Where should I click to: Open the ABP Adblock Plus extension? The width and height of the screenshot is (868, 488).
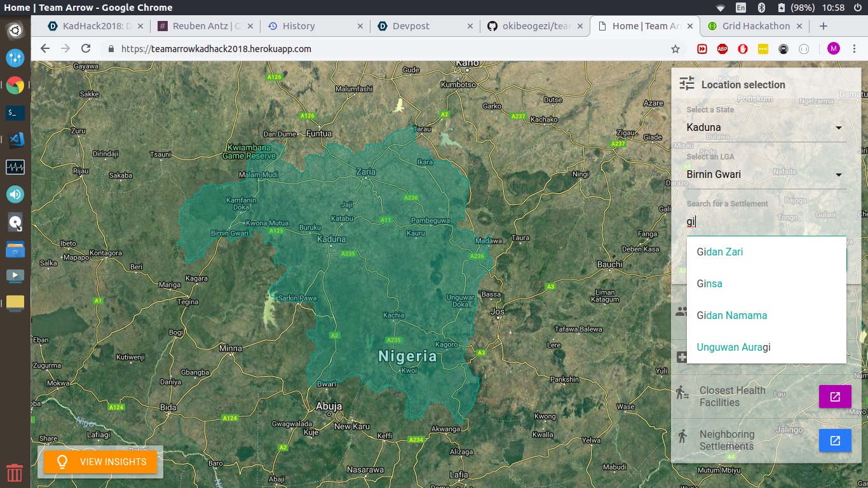722,49
